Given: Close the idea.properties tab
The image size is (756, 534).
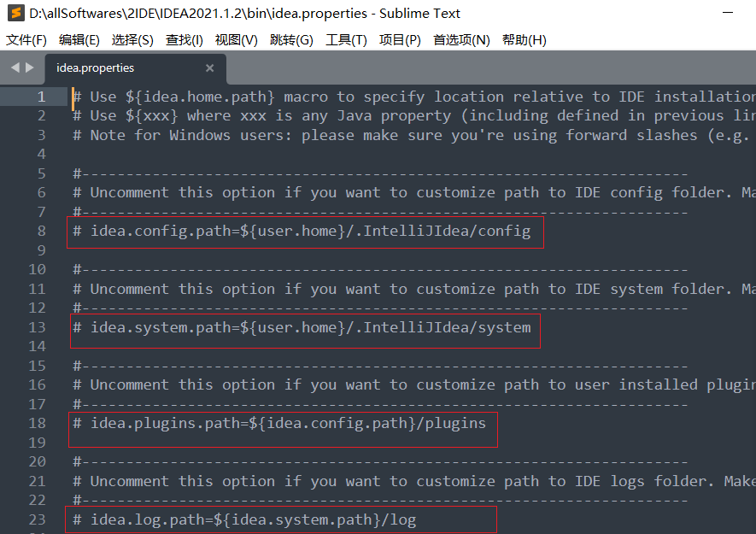Looking at the screenshot, I should click(209, 68).
